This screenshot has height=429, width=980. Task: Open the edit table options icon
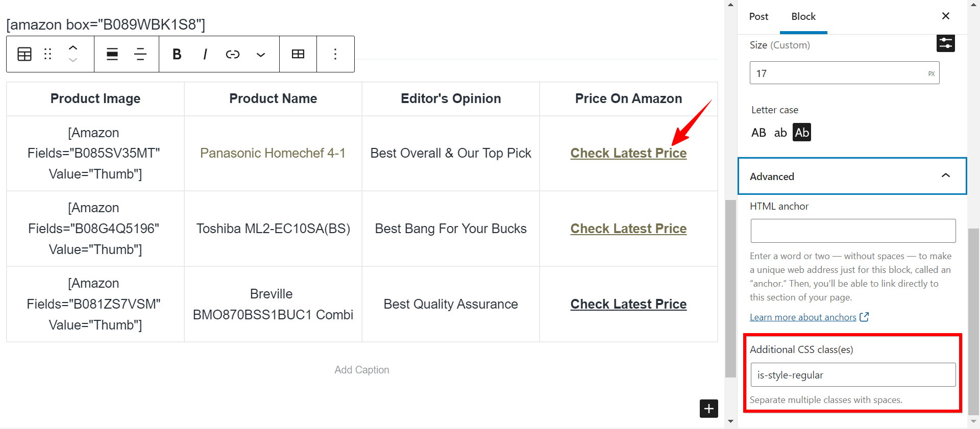pos(298,54)
